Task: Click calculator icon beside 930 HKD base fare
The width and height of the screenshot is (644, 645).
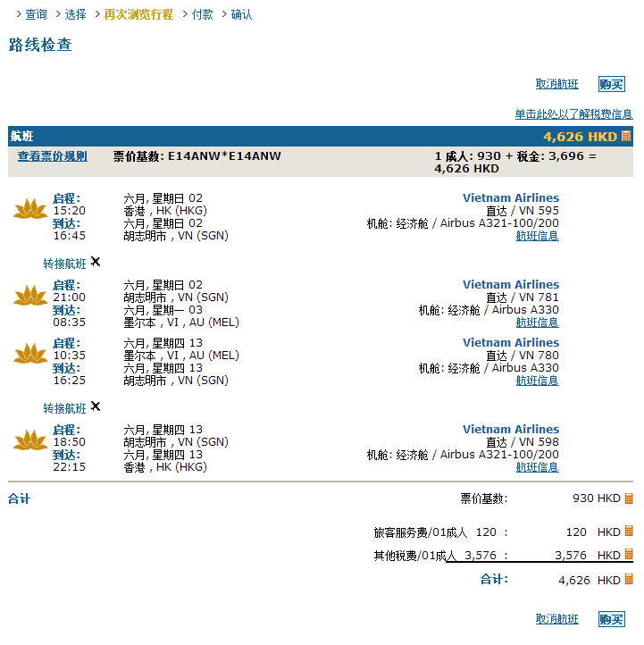Action: pyautogui.click(x=628, y=498)
